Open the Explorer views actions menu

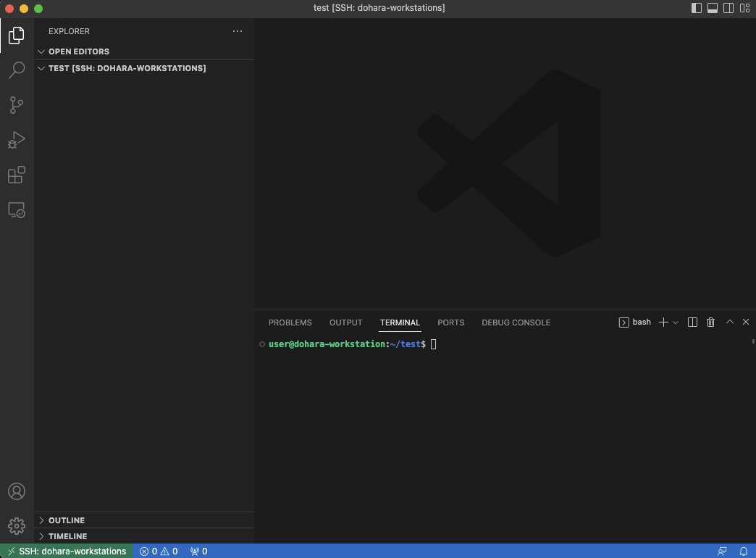click(x=238, y=31)
